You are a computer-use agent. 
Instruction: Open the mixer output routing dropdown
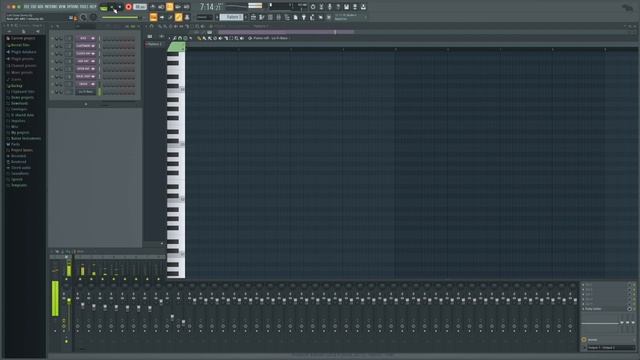[611, 348]
